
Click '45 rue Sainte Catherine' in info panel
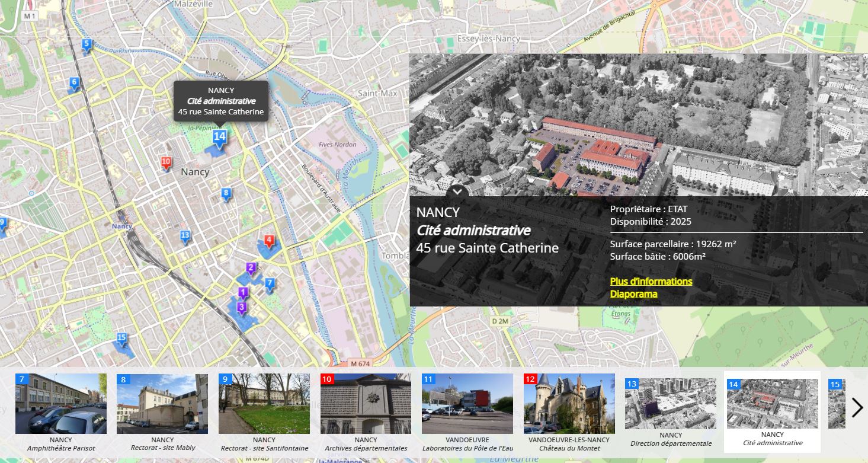[x=488, y=248]
